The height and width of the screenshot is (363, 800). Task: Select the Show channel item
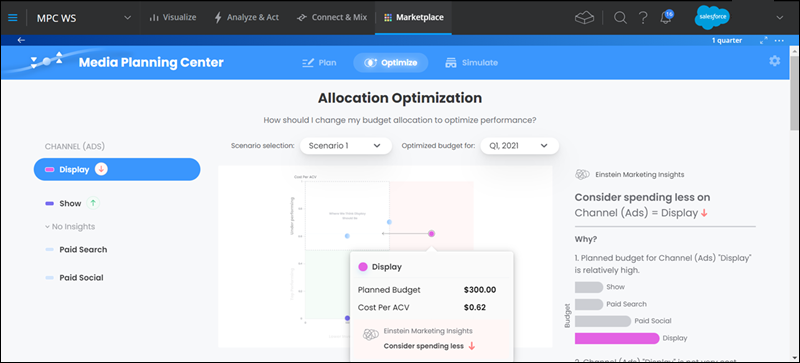click(70, 203)
